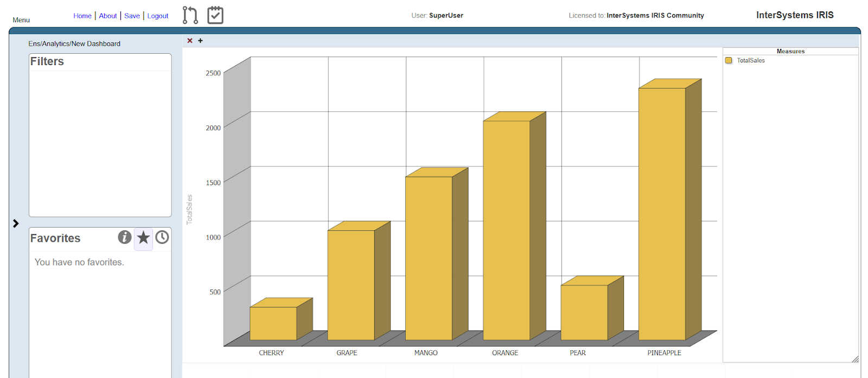Open the Favorites info icon
Screen dimensions: 868x378
coord(125,237)
